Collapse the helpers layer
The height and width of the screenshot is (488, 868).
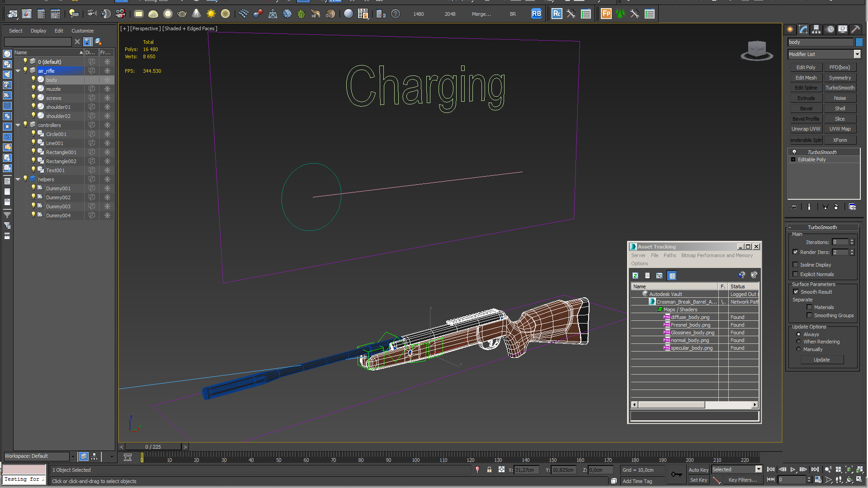click(x=18, y=179)
